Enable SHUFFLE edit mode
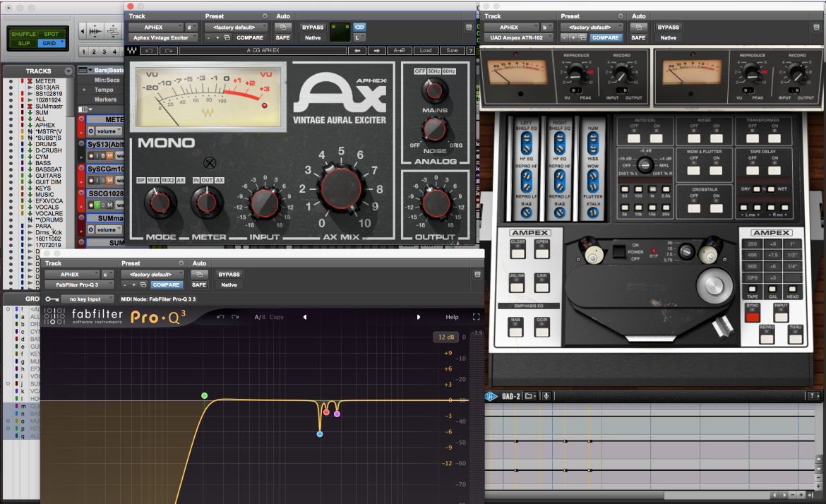Image resolution: width=826 pixels, height=504 pixels. (x=23, y=34)
